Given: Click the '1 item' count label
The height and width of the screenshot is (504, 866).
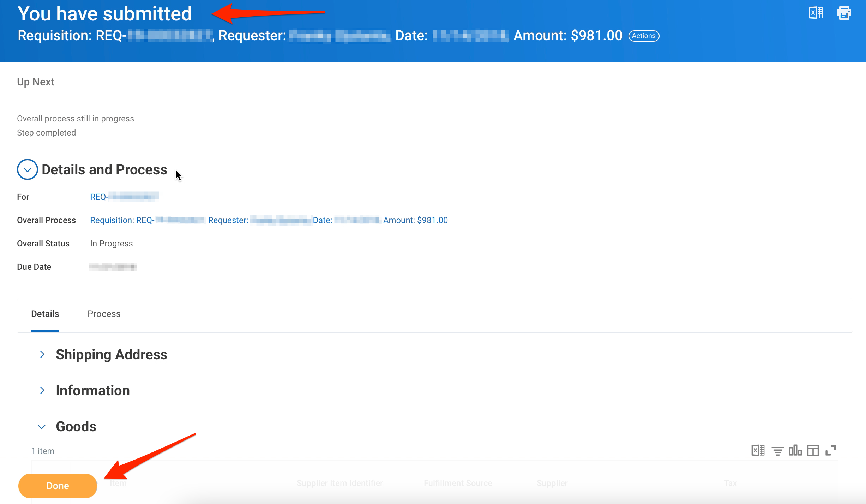Looking at the screenshot, I should tap(43, 451).
